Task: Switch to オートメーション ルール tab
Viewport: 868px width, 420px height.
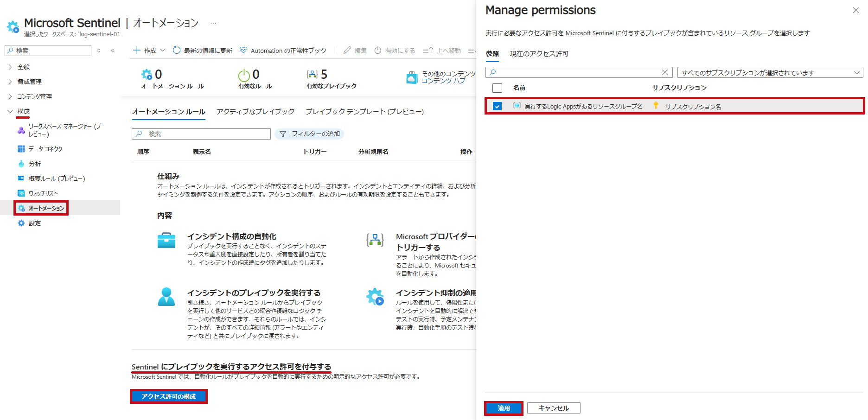Action: point(169,112)
